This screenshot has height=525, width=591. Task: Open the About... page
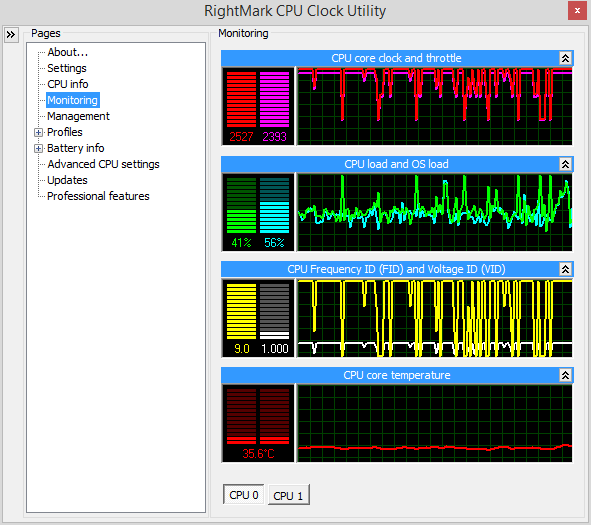coord(67,52)
